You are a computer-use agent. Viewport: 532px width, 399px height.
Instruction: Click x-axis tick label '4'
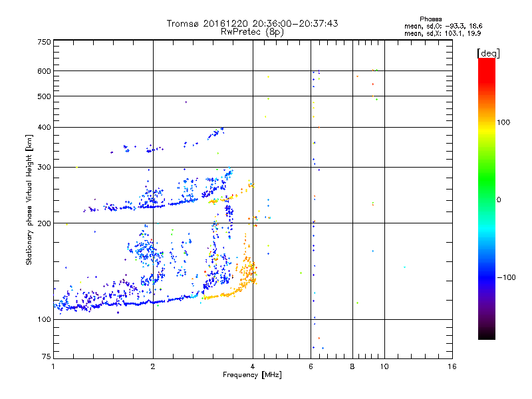coord(253,366)
